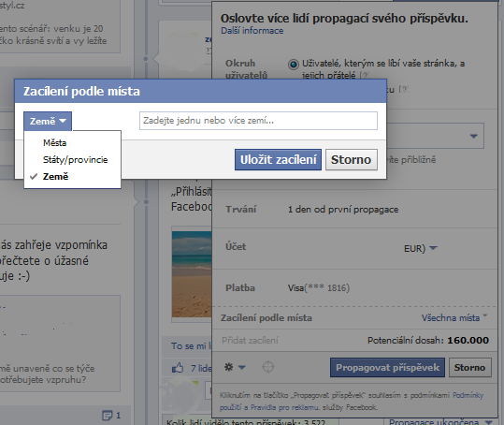Expand the budget dropdown arrow
The height and width of the screenshot is (425, 504).
click(473, 136)
